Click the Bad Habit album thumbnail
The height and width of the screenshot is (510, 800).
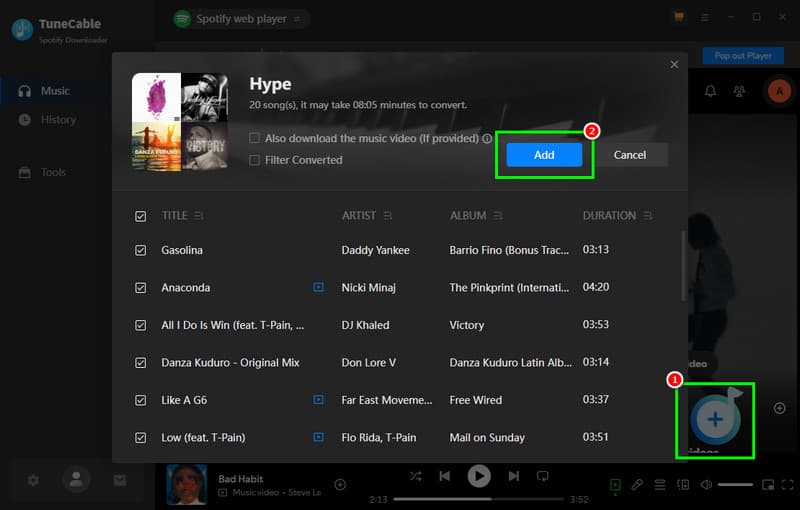[x=187, y=484]
